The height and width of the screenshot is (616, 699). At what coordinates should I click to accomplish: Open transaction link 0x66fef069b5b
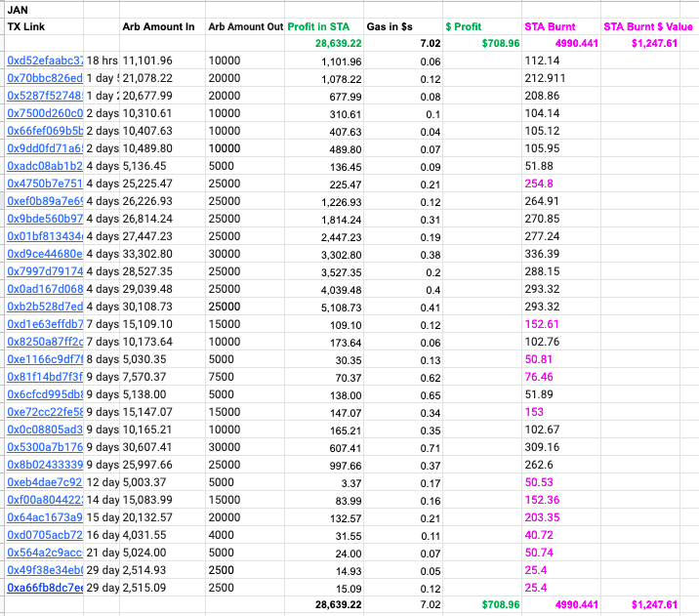tap(45, 131)
